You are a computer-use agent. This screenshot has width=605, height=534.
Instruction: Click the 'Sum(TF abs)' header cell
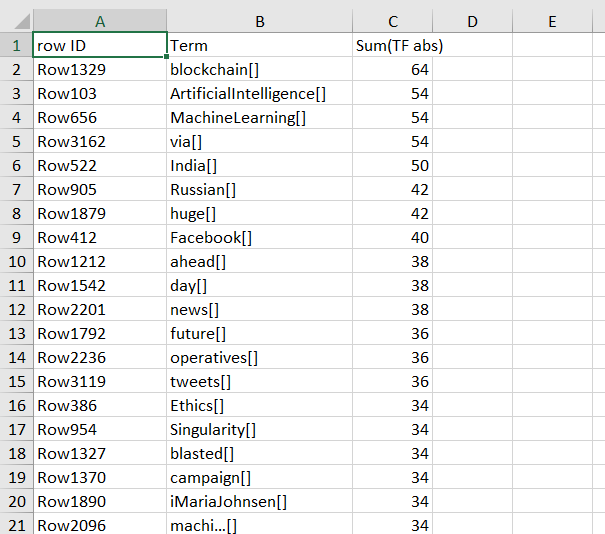tap(392, 46)
